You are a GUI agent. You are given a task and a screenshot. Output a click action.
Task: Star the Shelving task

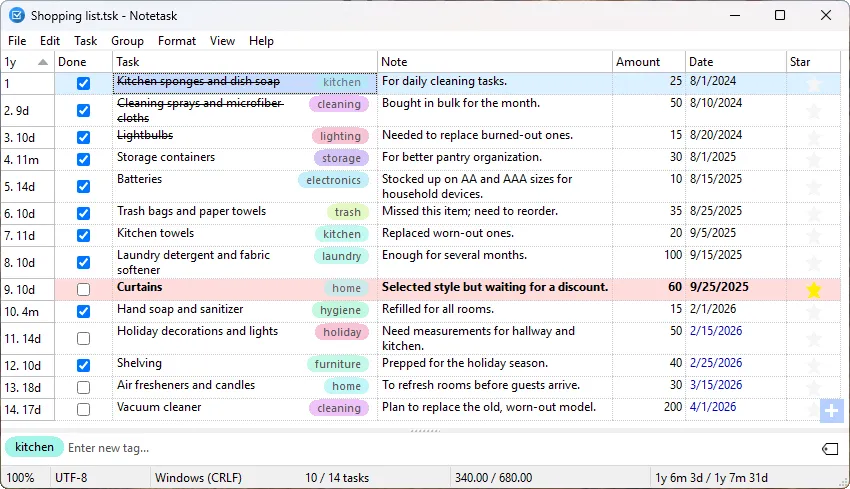tap(813, 365)
